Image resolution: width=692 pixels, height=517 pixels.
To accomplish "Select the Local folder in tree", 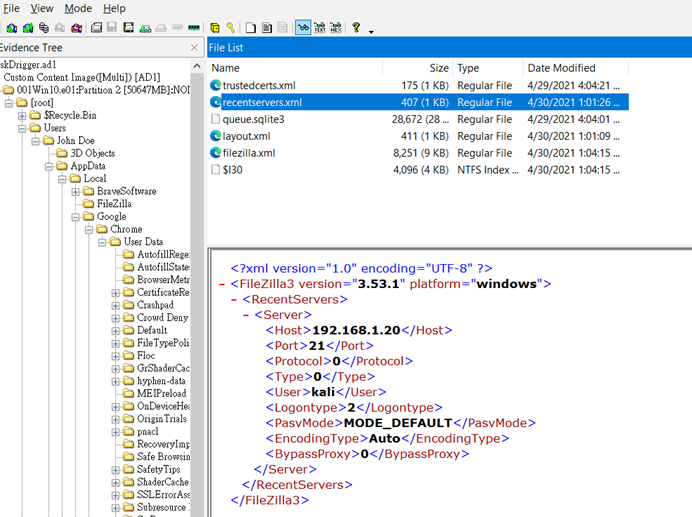I will pyautogui.click(x=95, y=178).
